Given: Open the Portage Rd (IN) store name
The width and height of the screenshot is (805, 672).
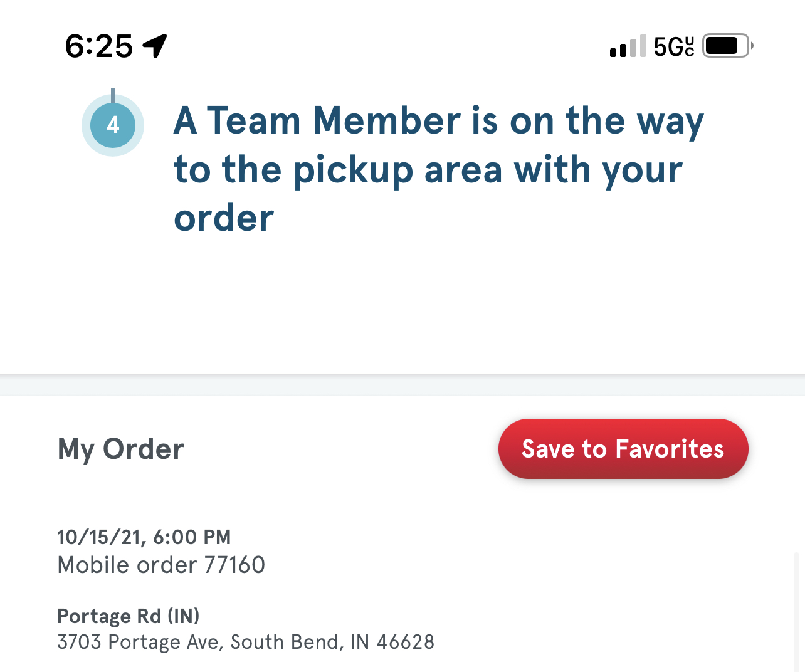Looking at the screenshot, I should (x=129, y=616).
